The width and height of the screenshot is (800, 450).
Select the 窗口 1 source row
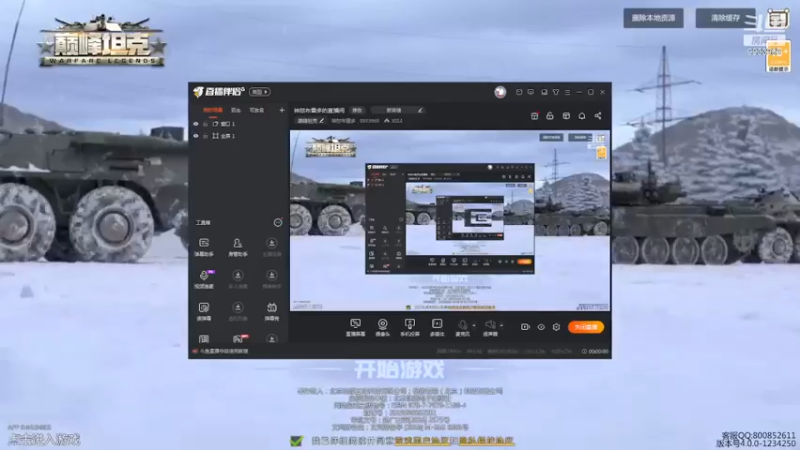pyautogui.click(x=238, y=124)
